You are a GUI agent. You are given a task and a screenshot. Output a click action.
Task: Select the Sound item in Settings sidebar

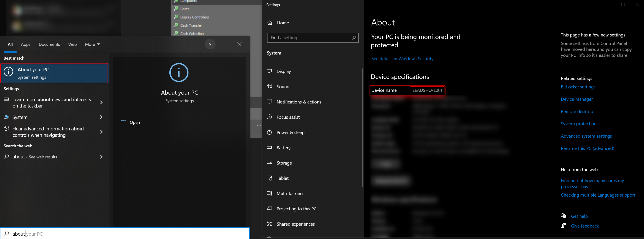click(x=313, y=87)
